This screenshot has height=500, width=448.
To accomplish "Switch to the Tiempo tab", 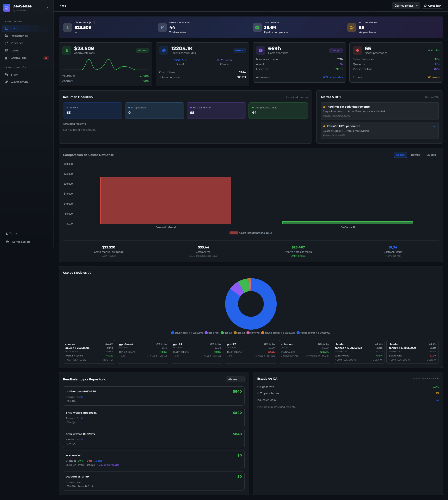I will click(x=416, y=155).
